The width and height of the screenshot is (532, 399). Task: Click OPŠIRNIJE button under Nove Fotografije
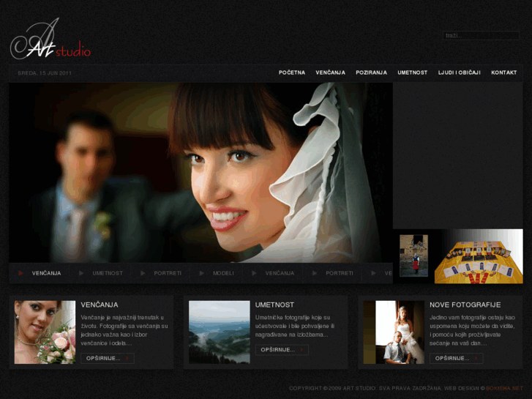pyautogui.click(x=457, y=358)
